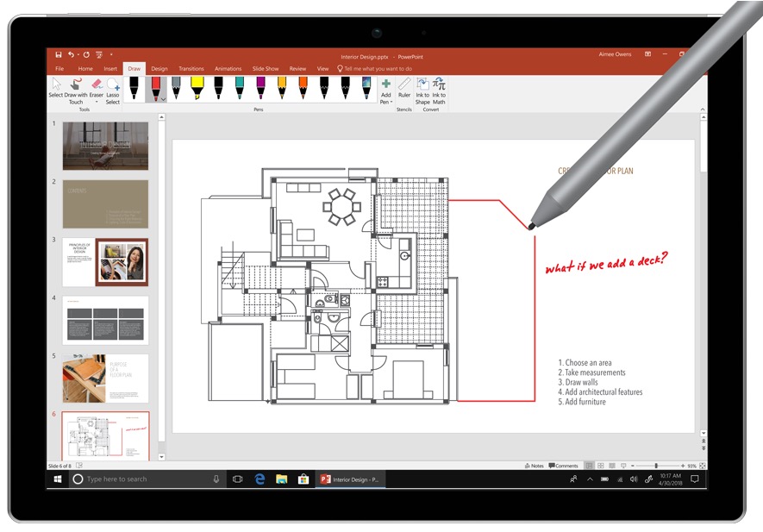This screenshot has height=532, width=763.
Task: Open Microsoft Edge from the taskbar
Action: coord(260,479)
